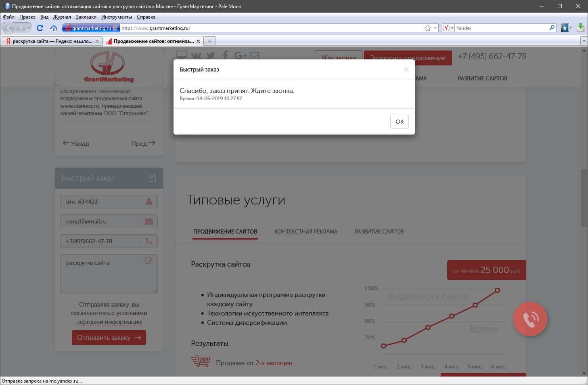
Task: Click the Назад arrow link
Action: (76, 143)
